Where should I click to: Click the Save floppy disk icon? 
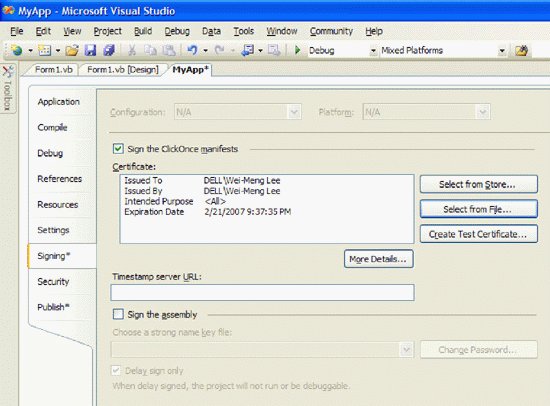point(90,51)
